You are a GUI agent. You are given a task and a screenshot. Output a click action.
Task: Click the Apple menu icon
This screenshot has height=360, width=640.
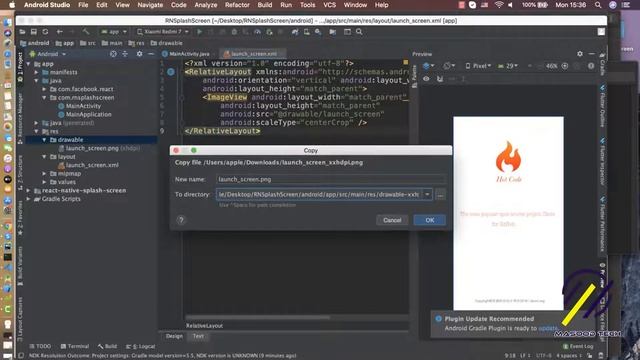[12, 5]
